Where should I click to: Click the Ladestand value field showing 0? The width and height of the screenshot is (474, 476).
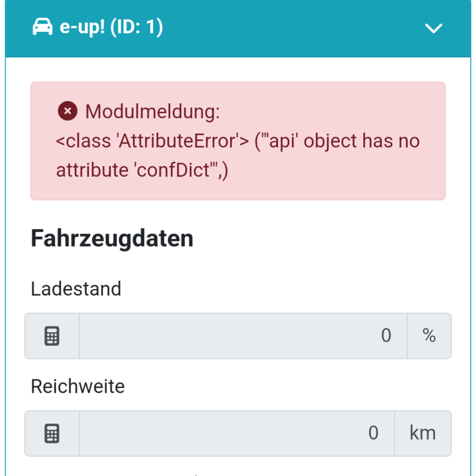tap(242, 335)
